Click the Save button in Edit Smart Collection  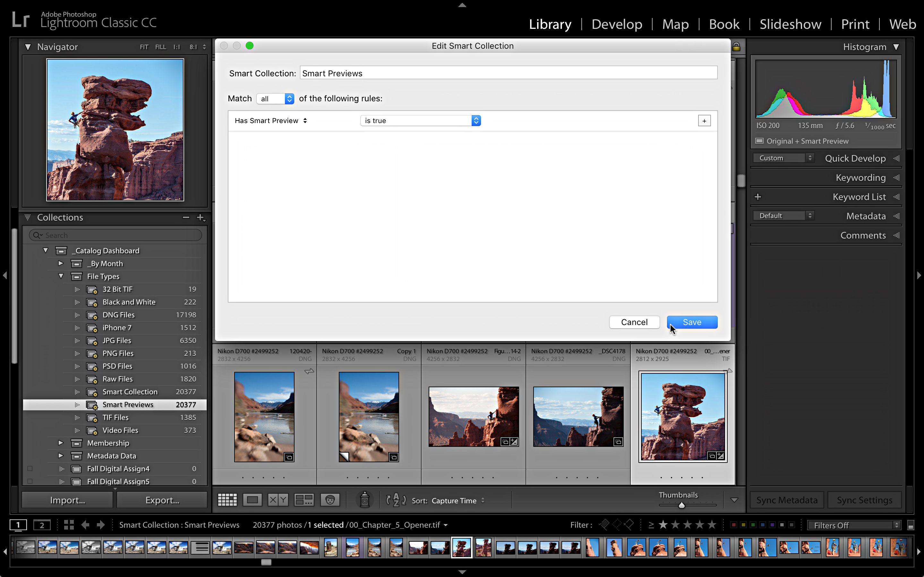pyautogui.click(x=691, y=322)
